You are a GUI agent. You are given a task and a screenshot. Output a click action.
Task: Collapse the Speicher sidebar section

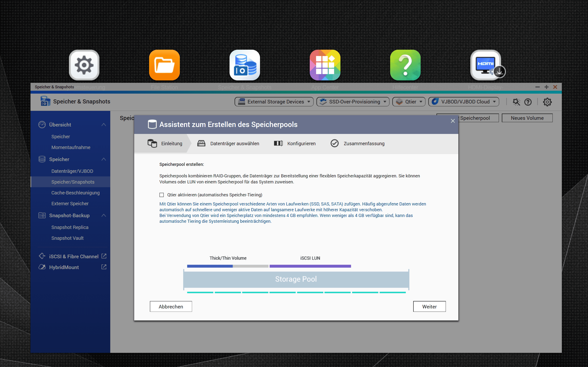104,159
